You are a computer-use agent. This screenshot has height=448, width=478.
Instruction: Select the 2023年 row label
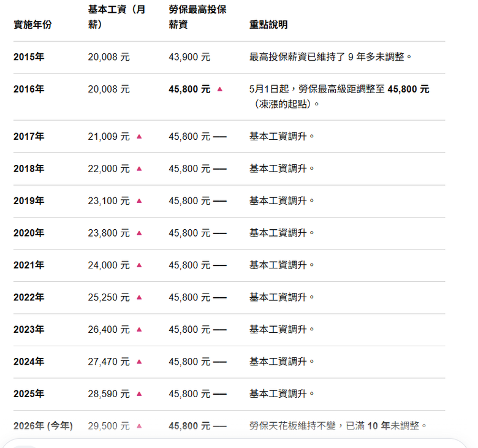[29, 329]
